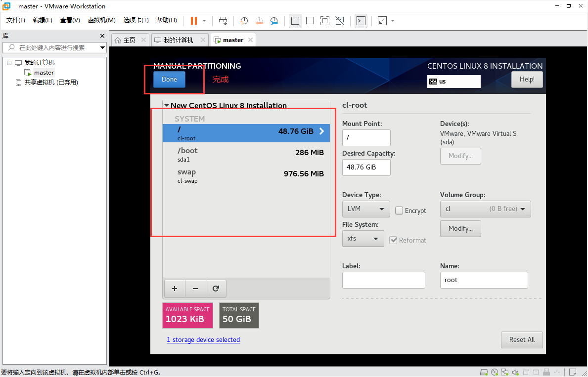Click the stretch guest display icon

point(382,21)
